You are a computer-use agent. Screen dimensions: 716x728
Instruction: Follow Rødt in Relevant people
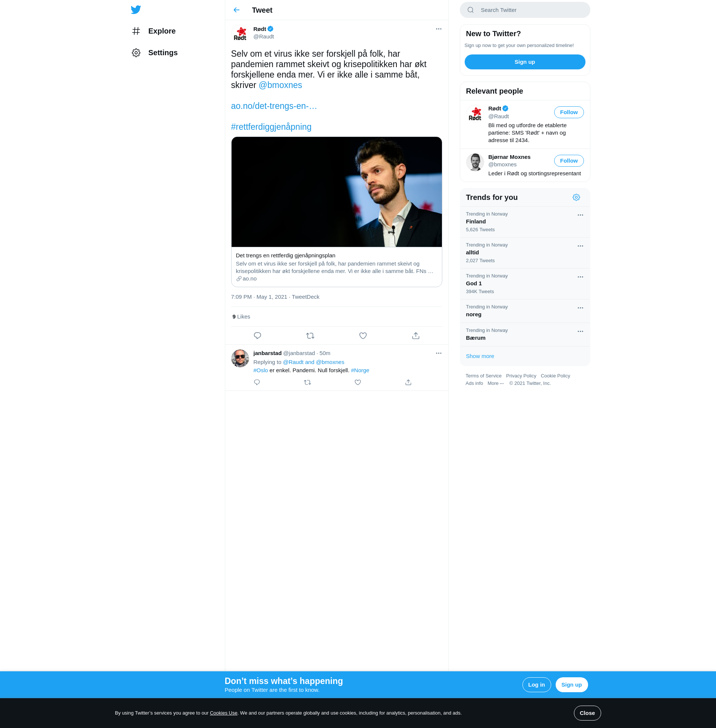[x=569, y=112]
